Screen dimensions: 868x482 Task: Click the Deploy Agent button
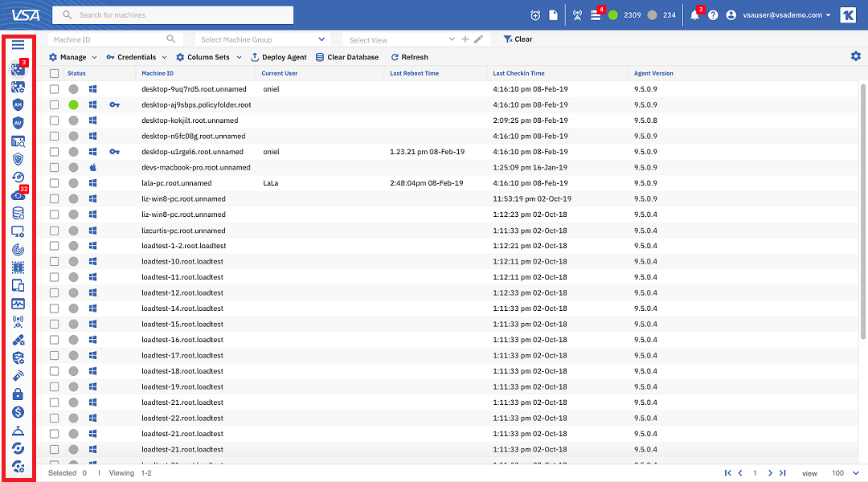(279, 57)
